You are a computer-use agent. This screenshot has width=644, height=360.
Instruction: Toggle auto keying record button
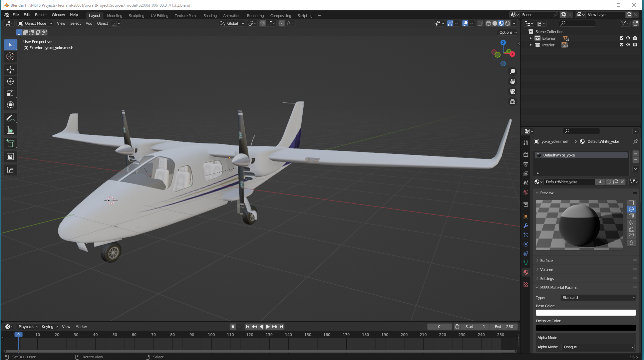[x=233, y=327]
